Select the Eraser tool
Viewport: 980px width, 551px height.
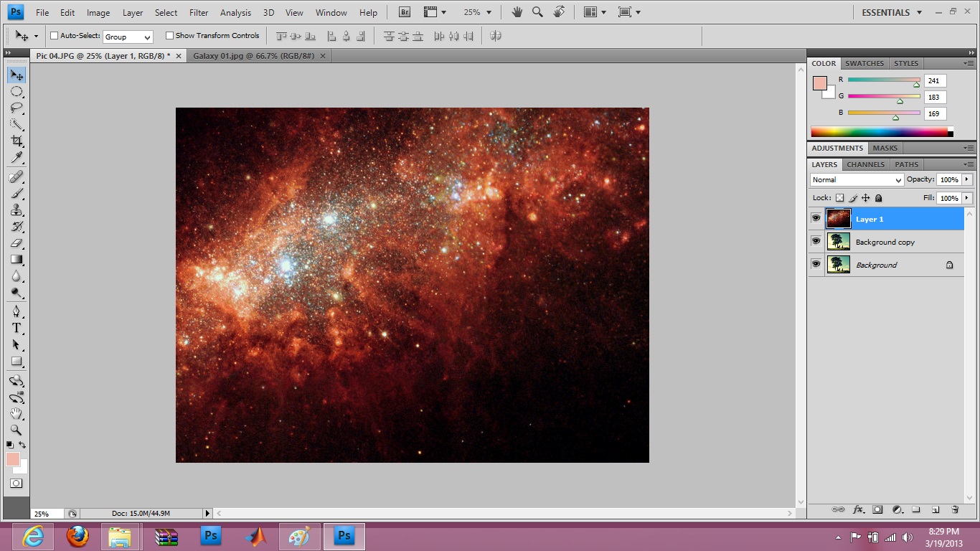click(x=17, y=243)
